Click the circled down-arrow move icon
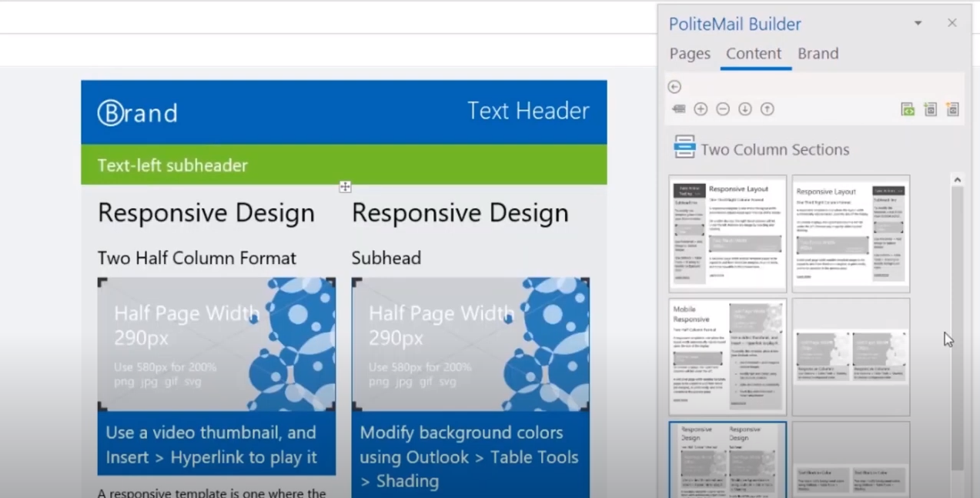This screenshot has height=498, width=980. (x=745, y=109)
